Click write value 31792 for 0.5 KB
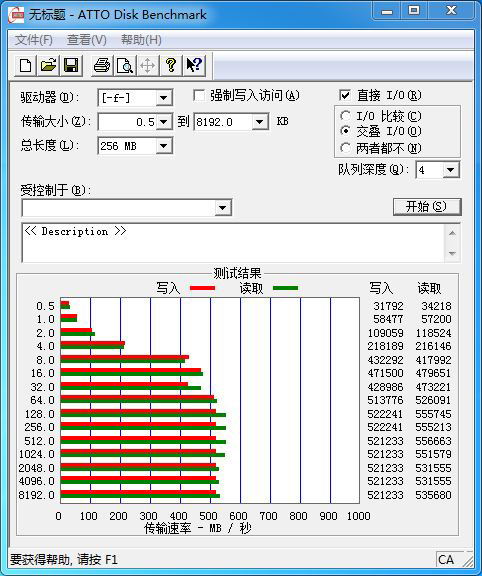Screen dimensions: 482x576 (388, 306)
